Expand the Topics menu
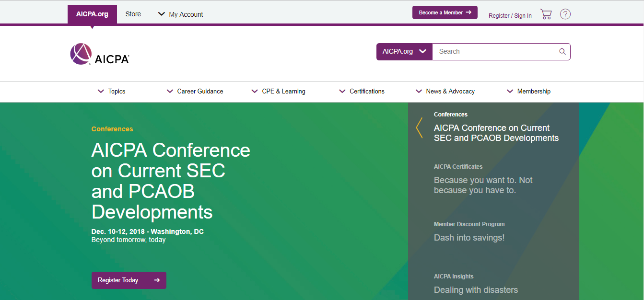644x300 pixels. coord(111,92)
